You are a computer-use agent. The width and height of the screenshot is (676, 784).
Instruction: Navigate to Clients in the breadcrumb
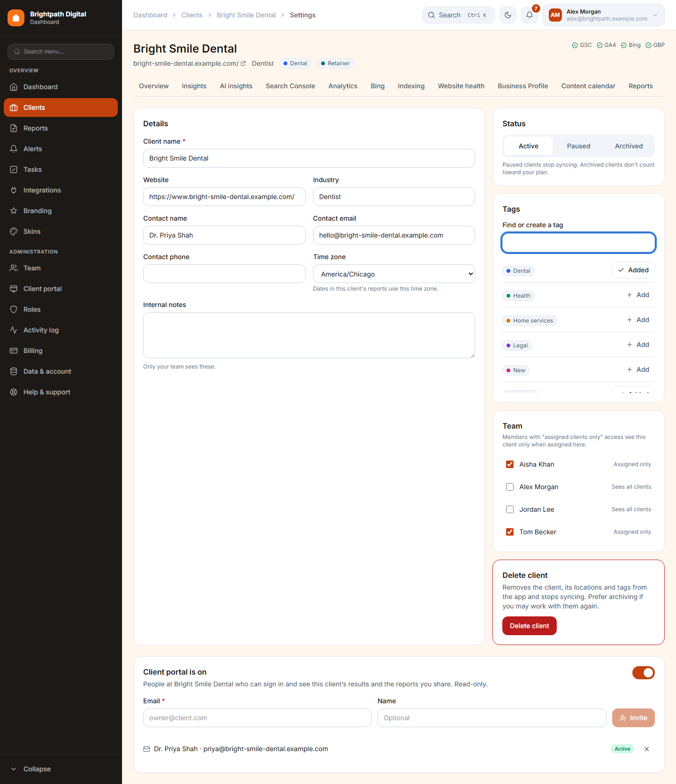(192, 15)
